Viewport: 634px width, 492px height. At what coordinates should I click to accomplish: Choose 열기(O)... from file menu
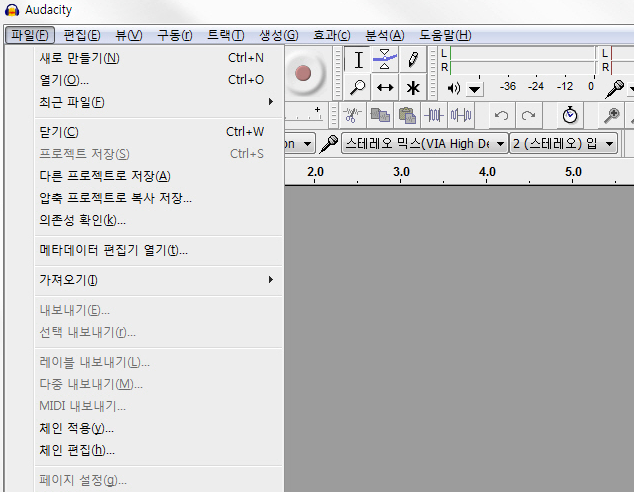coord(158,80)
